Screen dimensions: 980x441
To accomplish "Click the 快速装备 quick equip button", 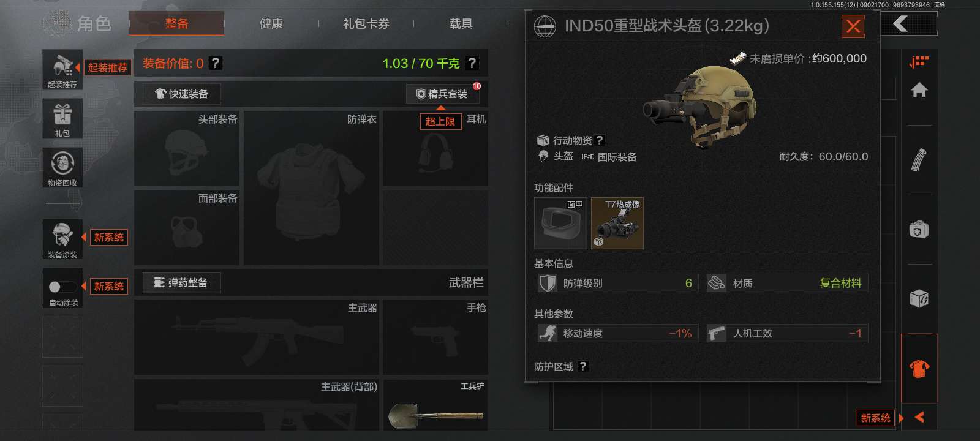I will [x=181, y=94].
